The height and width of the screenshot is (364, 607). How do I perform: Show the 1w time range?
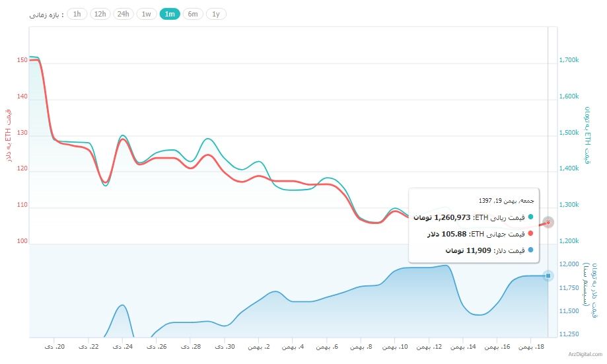click(147, 14)
